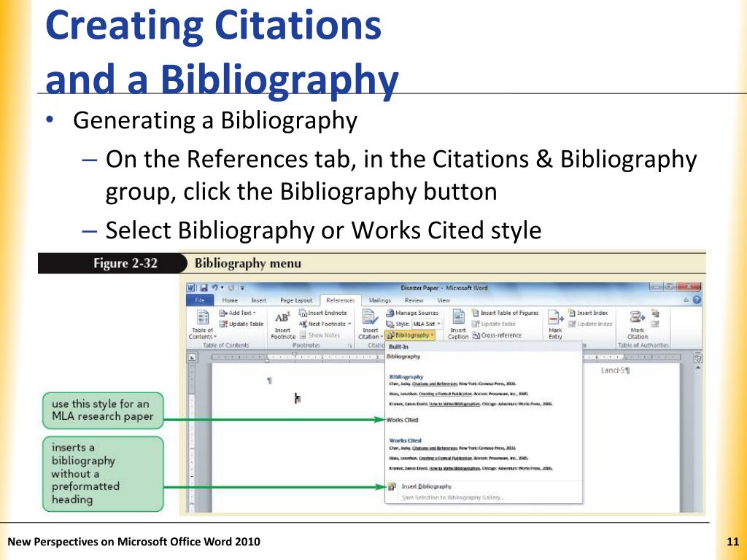This screenshot has height=560, width=747.
Task: Open Customize Quick Access Toolbar dropdown
Action: coord(242,287)
